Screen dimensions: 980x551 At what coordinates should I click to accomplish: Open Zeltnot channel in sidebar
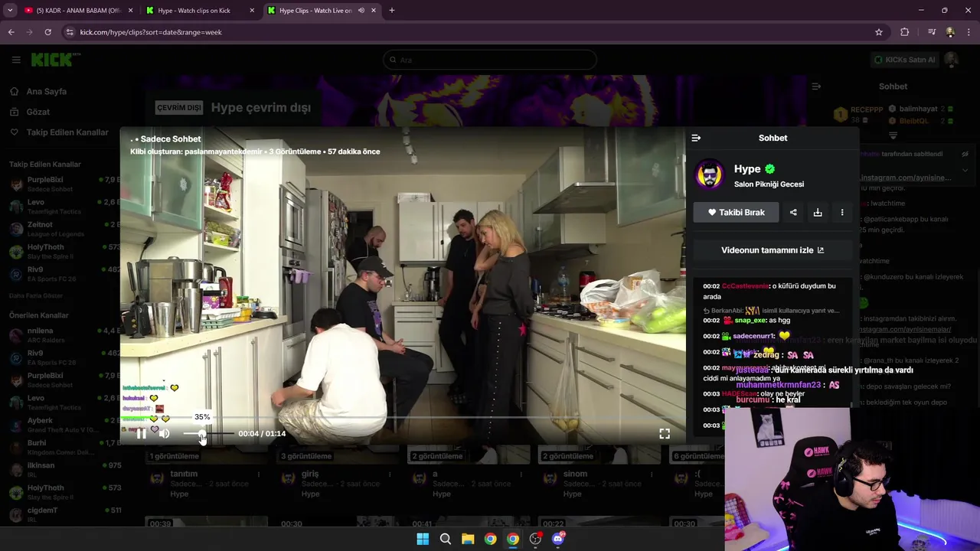[64, 229]
